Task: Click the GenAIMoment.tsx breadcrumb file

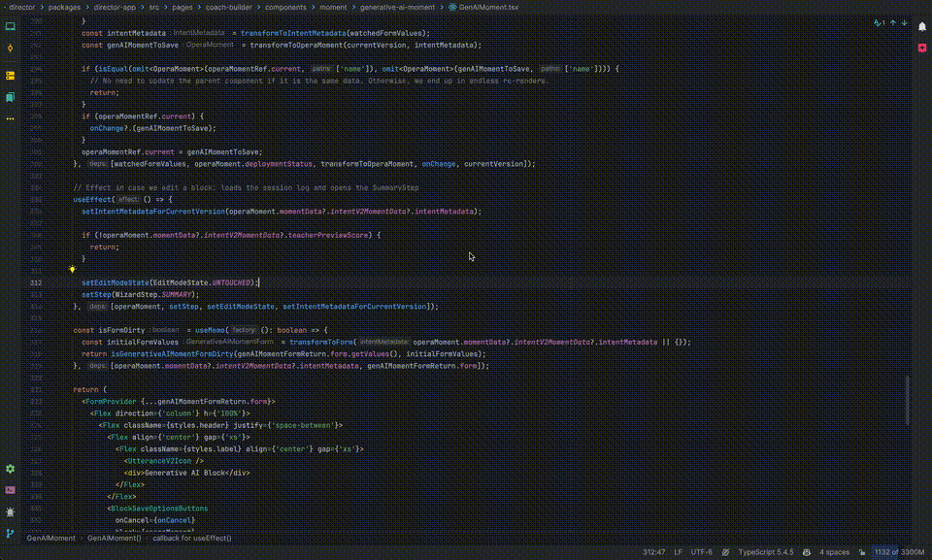Action: coord(488,7)
